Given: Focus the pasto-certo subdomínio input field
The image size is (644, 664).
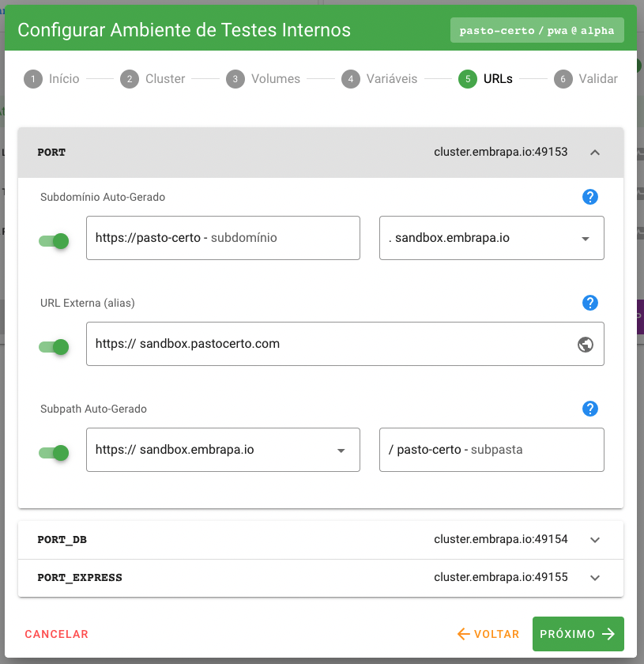Looking at the screenshot, I should point(223,238).
